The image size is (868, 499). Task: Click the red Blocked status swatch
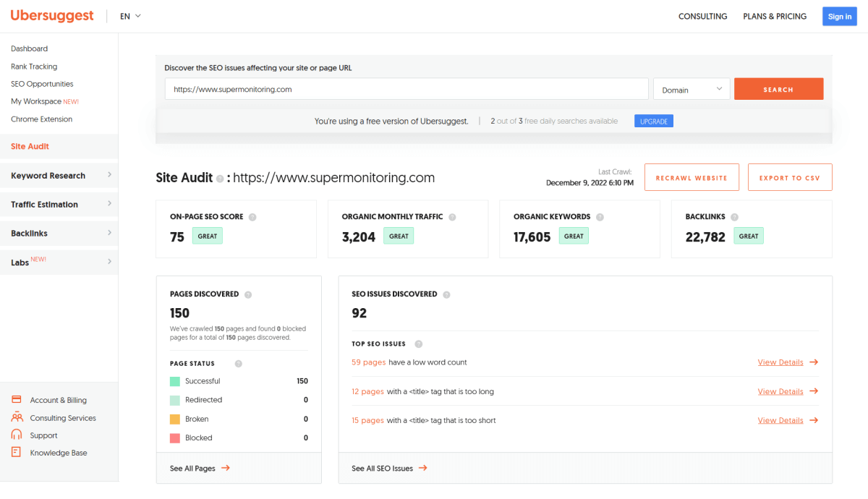[175, 438]
